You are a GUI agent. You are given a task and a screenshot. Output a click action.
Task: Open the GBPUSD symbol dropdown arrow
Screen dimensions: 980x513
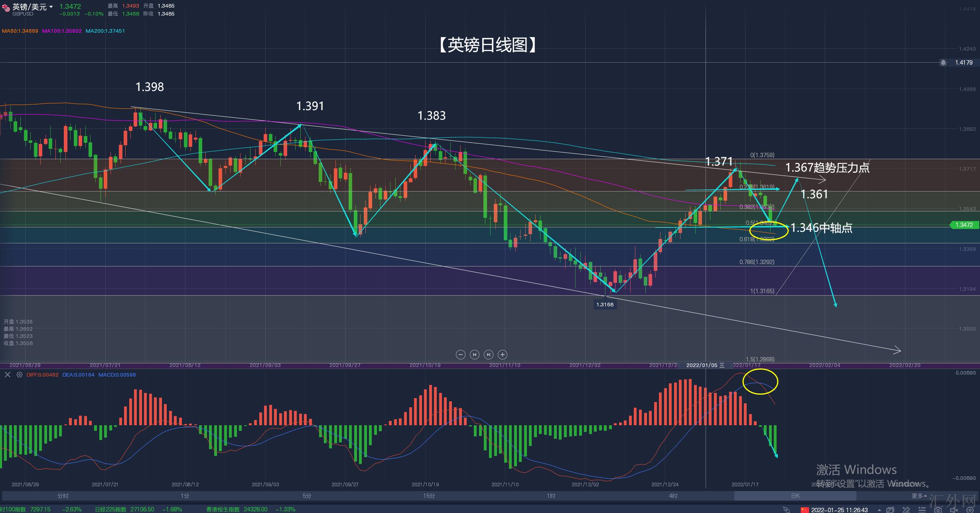(51, 7)
